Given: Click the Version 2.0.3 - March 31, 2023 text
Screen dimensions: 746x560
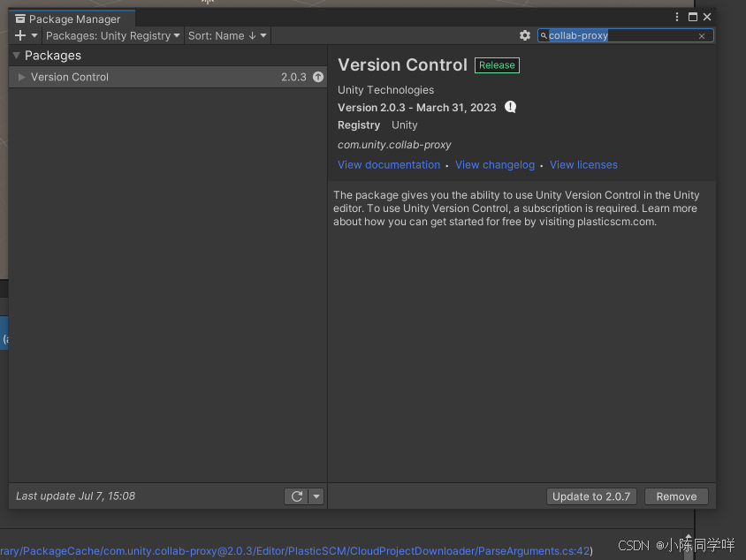Looking at the screenshot, I should point(417,108).
